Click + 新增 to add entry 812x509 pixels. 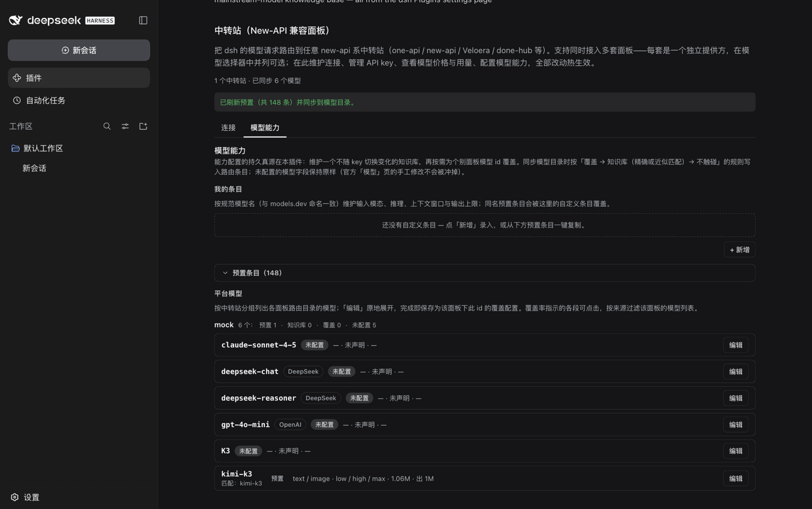(739, 250)
